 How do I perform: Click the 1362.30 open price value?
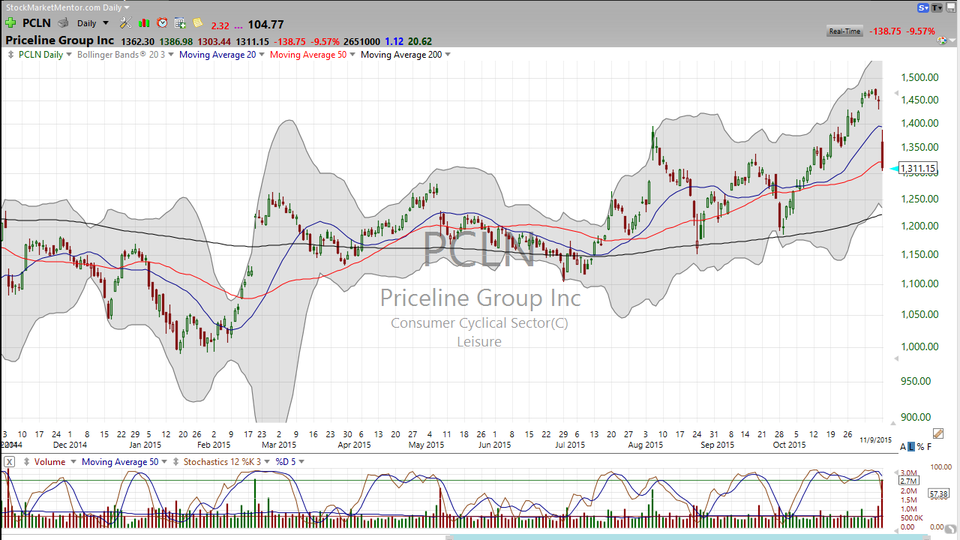click(138, 42)
